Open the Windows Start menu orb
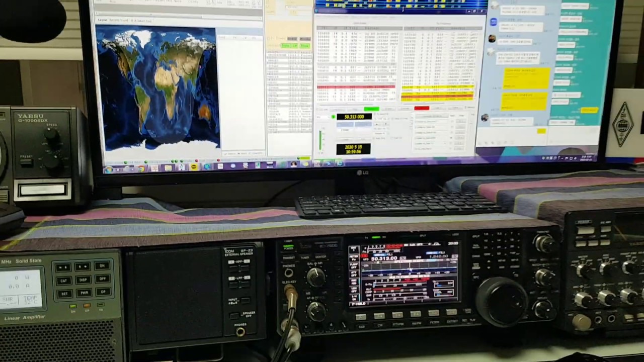 tap(109, 169)
